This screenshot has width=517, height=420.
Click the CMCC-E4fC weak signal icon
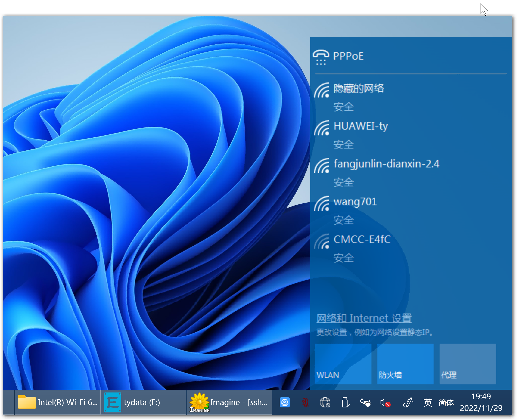click(322, 241)
